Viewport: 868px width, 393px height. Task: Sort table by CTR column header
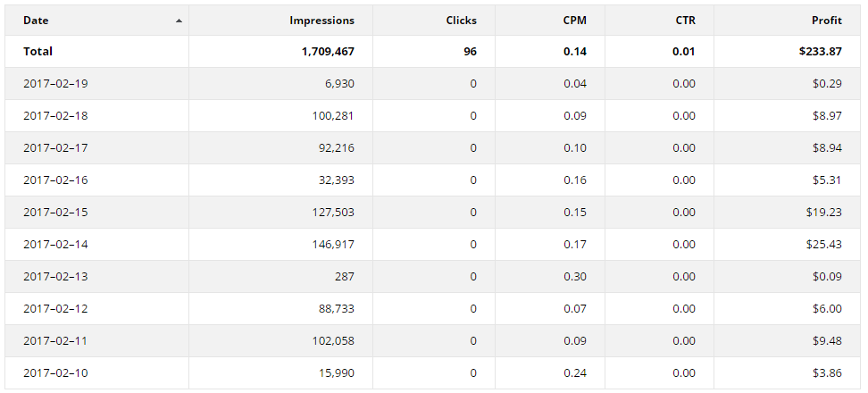[685, 21]
